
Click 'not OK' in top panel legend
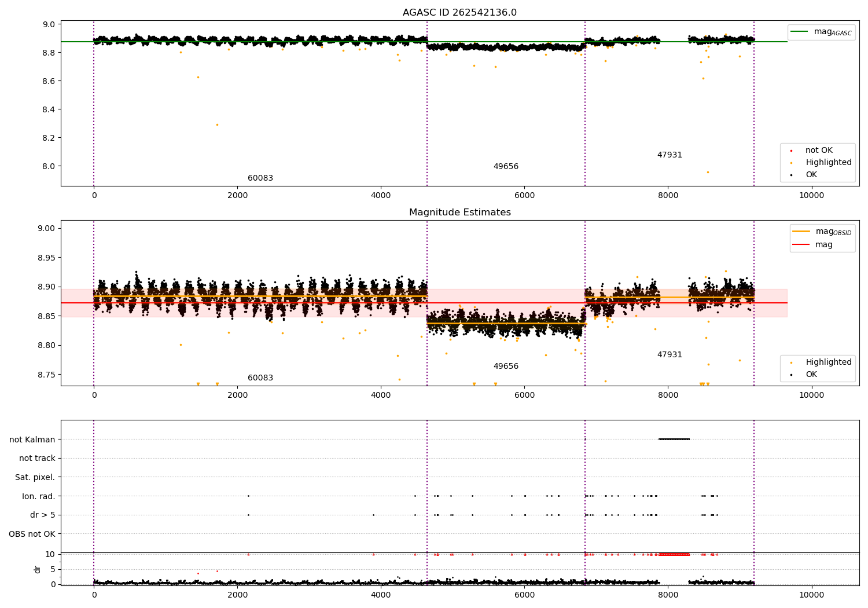(x=819, y=151)
